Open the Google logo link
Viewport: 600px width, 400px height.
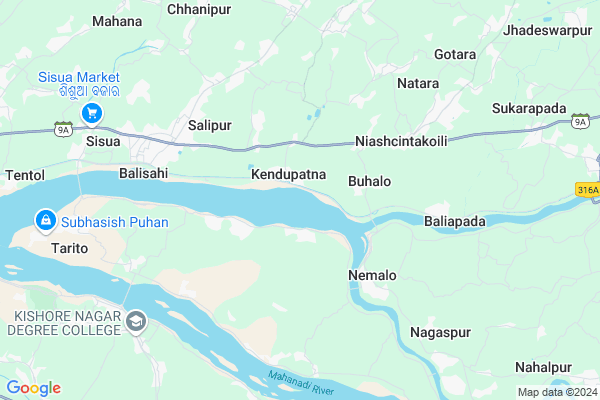pos(34,388)
